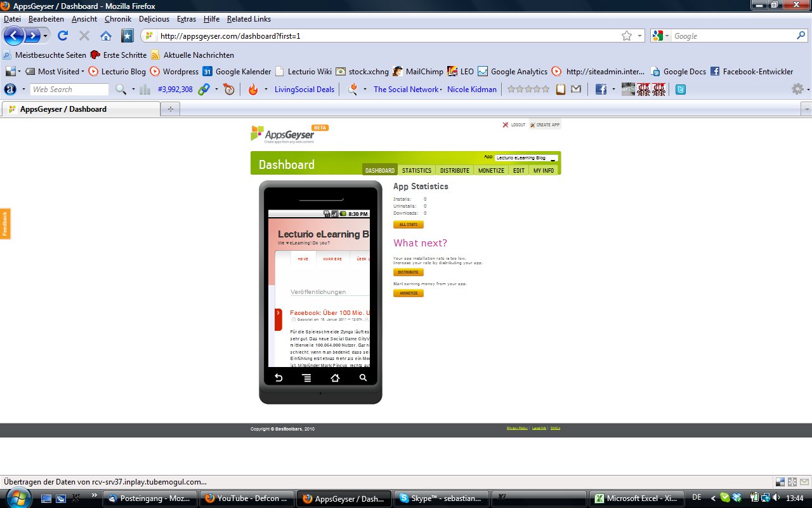Viewport: 812px width, 508px height.
Task: Click the flame Hot Pages toolbar icon
Action: [x=253, y=90]
